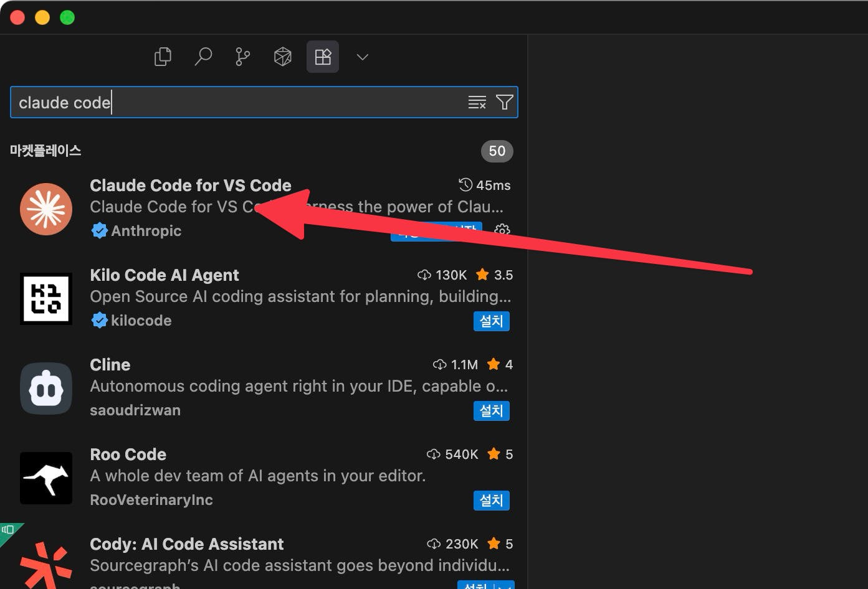This screenshot has height=589, width=868.
Task: Click the cloud download icon beside 1.1M
Action: (x=440, y=365)
